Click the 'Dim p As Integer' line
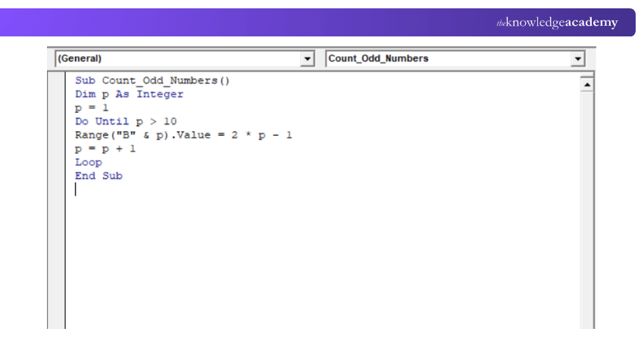The width and height of the screenshot is (644, 341). (x=129, y=94)
